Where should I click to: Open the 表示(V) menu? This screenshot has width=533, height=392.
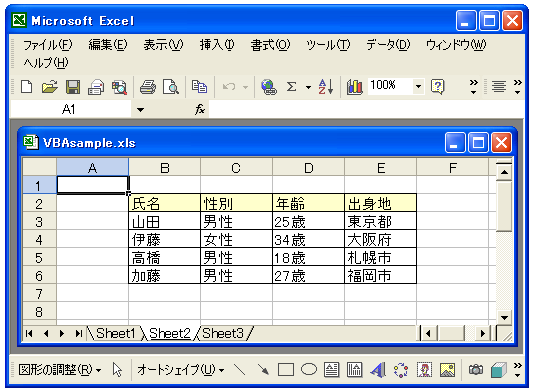[163, 45]
